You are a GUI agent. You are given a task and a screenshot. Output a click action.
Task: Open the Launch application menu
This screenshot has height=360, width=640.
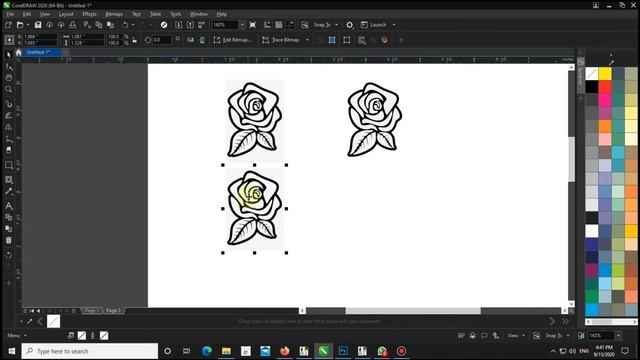(378, 25)
